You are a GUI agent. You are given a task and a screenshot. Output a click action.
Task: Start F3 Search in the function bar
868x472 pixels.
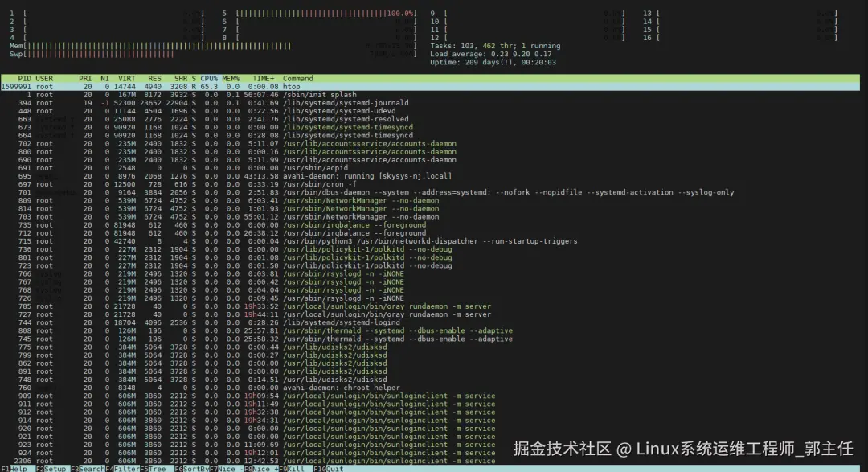88,469
